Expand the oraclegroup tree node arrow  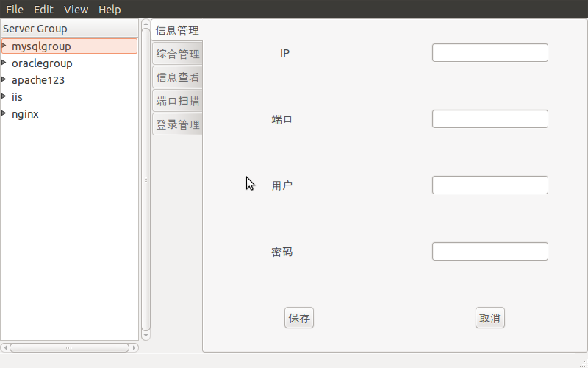4,63
